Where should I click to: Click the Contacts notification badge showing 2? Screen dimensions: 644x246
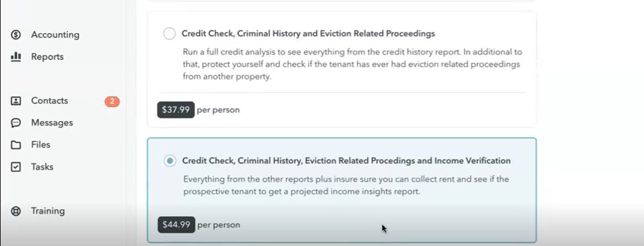click(112, 101)
